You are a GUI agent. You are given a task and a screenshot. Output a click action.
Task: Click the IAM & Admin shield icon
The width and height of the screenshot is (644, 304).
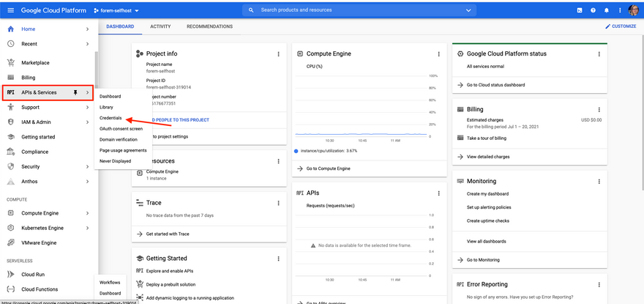pyautogui.click(x=11, y=122)
